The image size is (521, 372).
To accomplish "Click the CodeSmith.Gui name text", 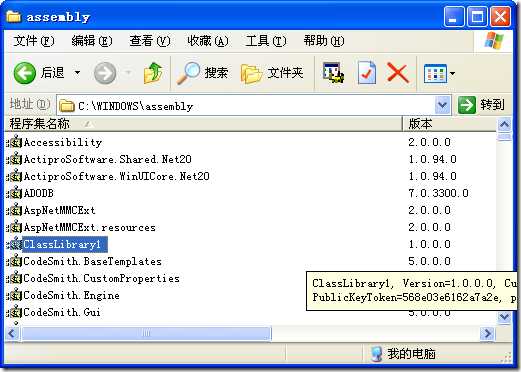I will pos(62,312).
